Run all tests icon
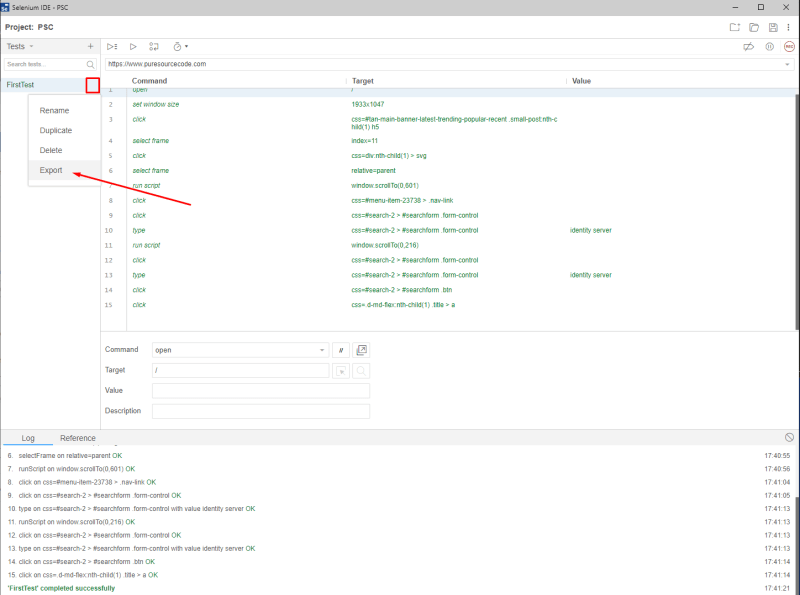The image size is (800, 595). click(x=112, y=46)
